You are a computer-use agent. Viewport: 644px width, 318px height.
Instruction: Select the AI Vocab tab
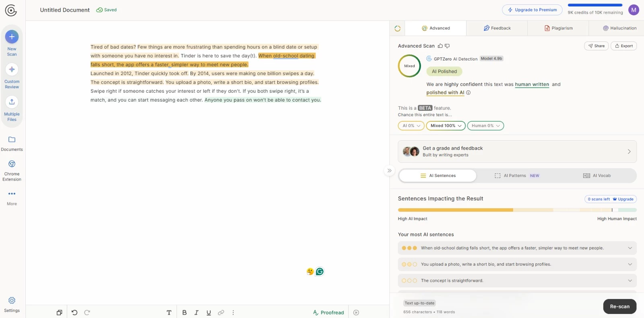597,176
